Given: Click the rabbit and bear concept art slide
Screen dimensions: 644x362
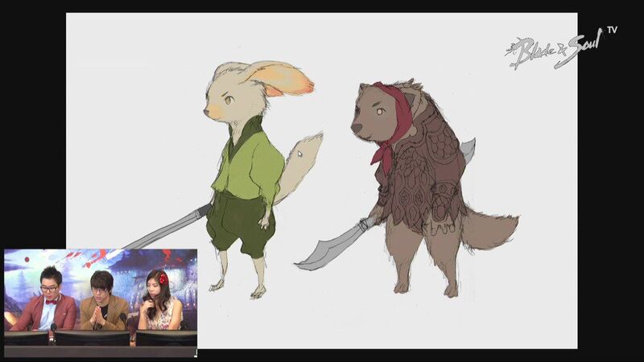Looking at the screenshot, I should [x=321, y=180].
